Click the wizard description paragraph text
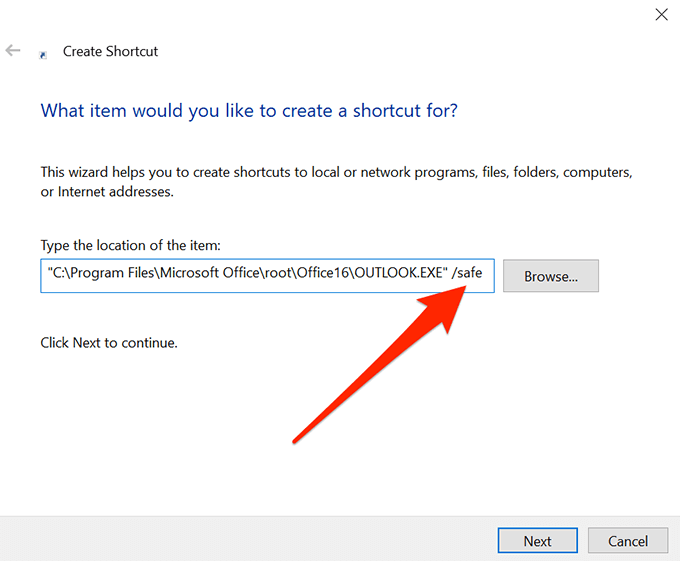Screen dimensions: 680x561 pos(336,181)
